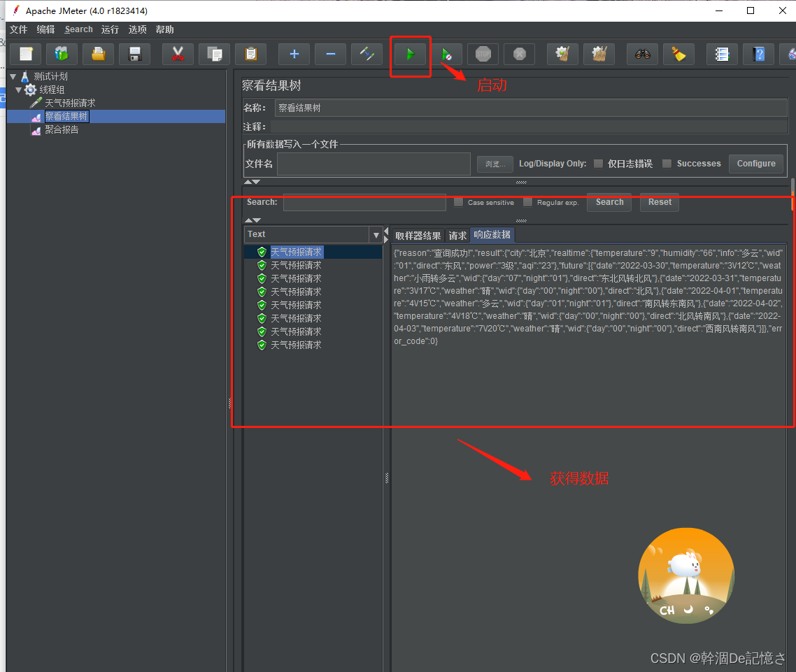Switch to 请求 tab
This screenshot has height=672, width=796.
pyautogui.click(x=457, y=236)
